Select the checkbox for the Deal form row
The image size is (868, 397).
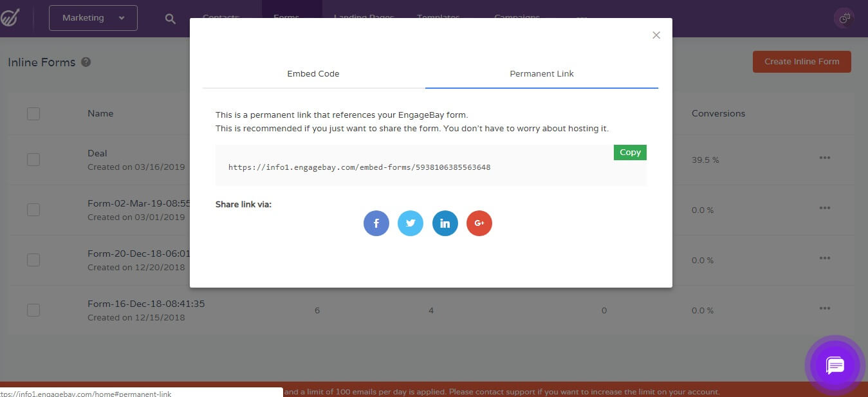coord(33,159)
